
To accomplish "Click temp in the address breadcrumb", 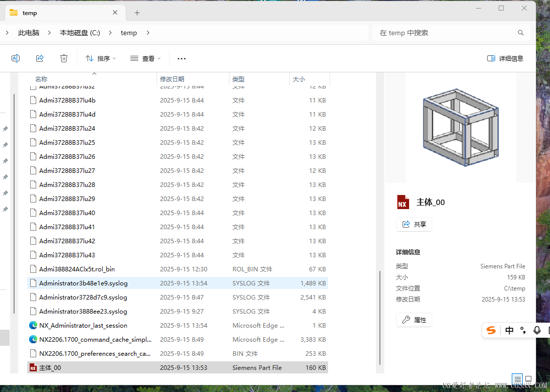I will pos(129,33).
